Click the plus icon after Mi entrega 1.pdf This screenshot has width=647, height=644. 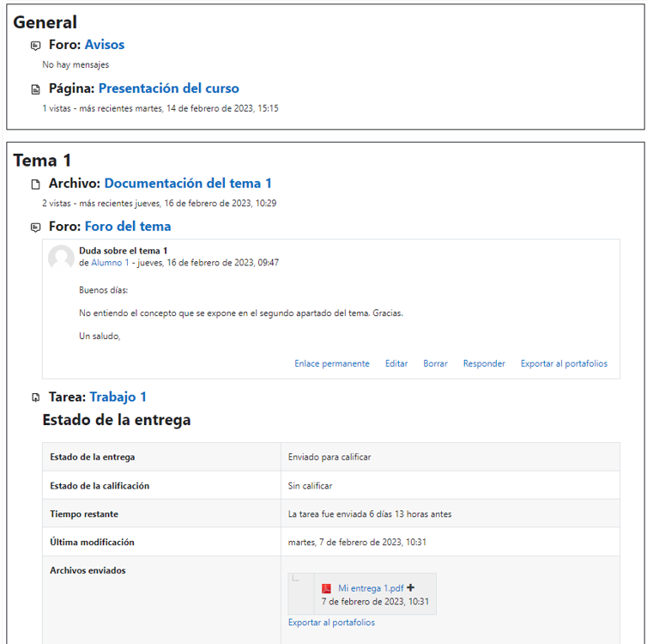tap(411, 587)
